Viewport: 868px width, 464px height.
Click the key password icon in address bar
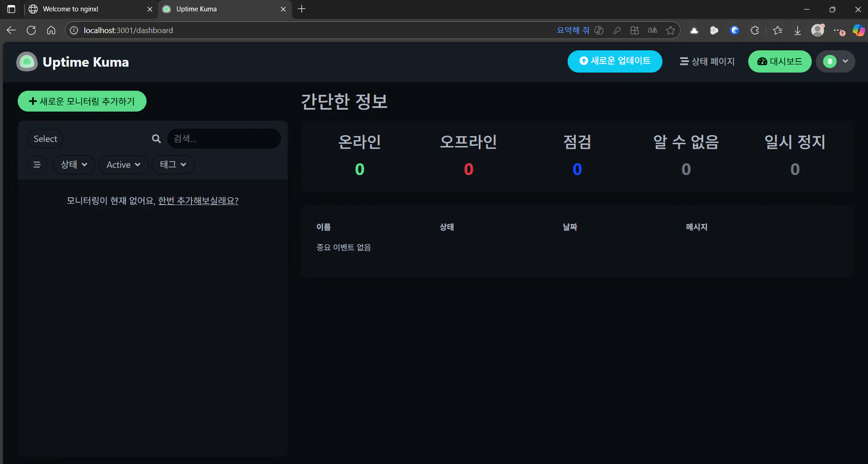pos(617,30)
